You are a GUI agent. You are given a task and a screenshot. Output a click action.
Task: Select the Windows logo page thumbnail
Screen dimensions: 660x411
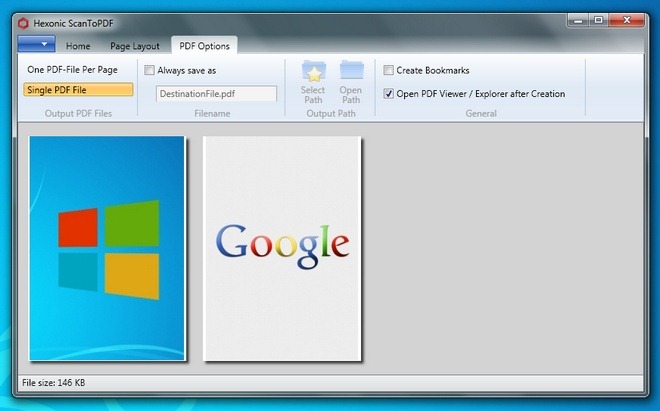click(107, 248)
